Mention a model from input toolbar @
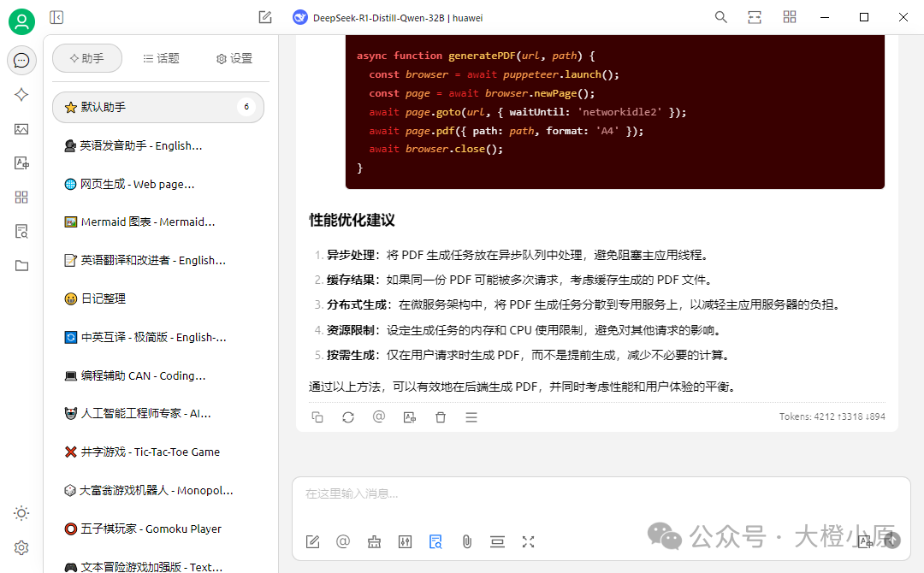 tap(343, 542)
